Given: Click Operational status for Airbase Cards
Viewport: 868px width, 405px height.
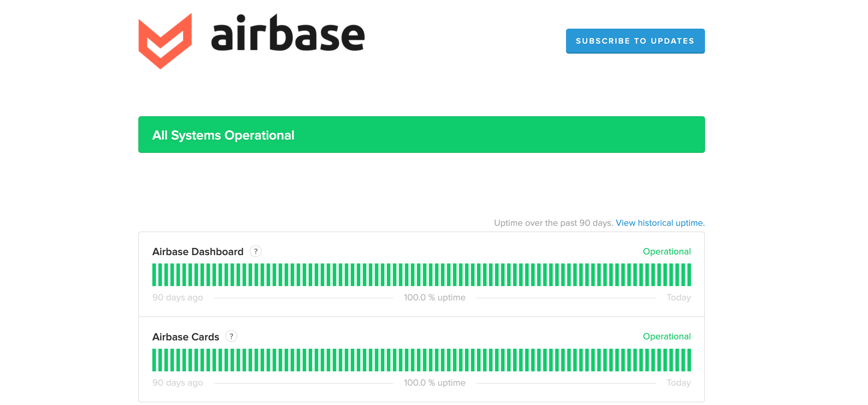Looking at the screenshot, I should click(x=667, y=336).
